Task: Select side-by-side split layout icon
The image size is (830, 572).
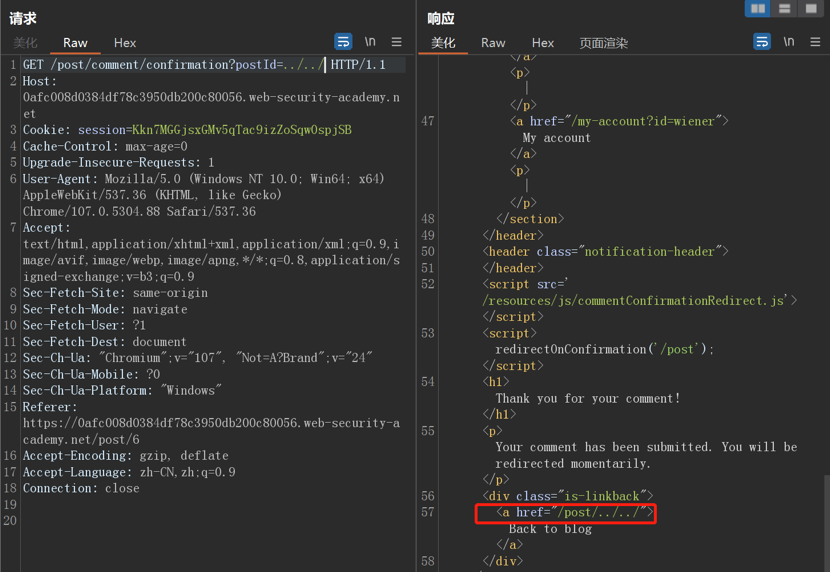Action: click(x=757, y=8)
